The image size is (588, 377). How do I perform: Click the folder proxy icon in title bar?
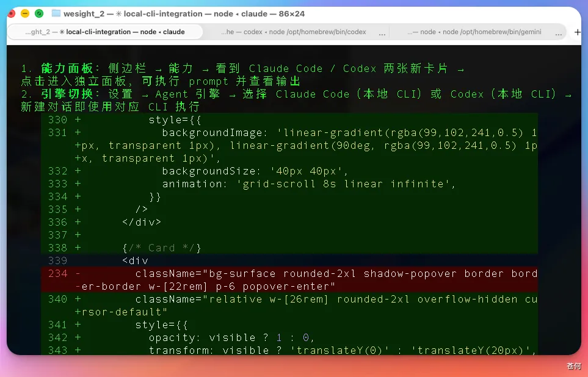(56, 13)
